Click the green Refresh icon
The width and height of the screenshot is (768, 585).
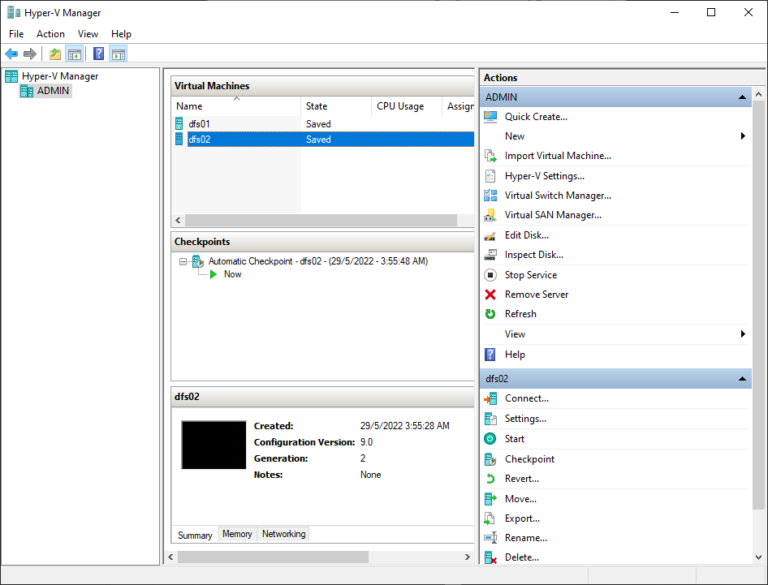(x=490, y=314)
